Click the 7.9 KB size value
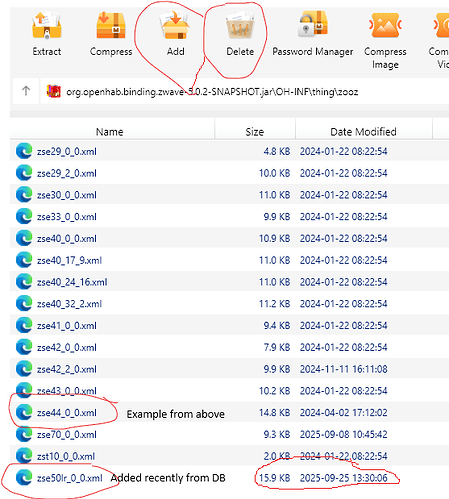 tap(277, 347)
